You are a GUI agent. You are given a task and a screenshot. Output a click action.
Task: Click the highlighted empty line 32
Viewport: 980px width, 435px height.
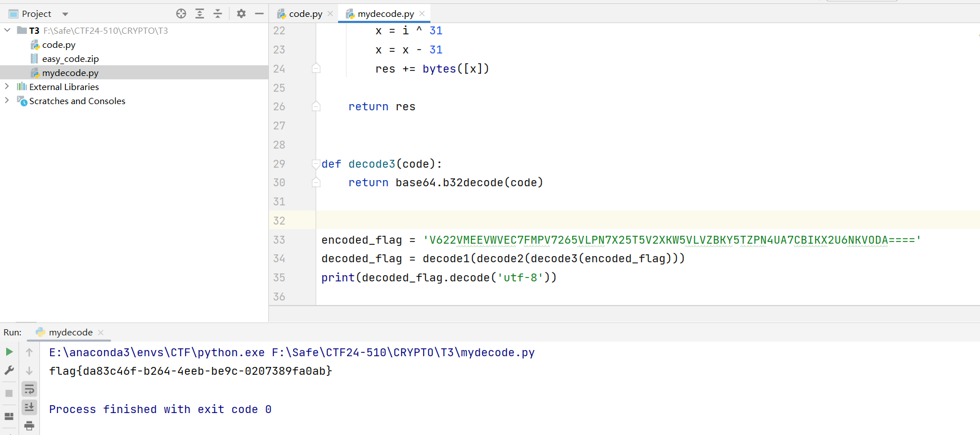(x=648, y=220)
